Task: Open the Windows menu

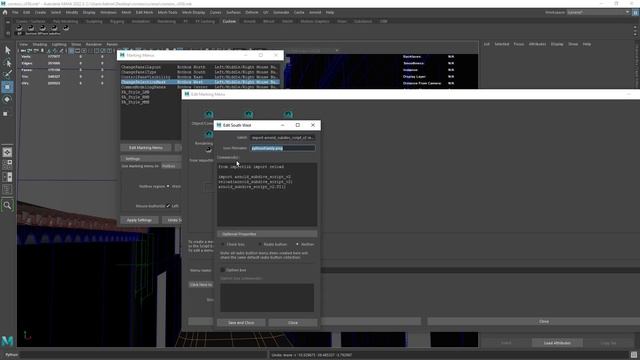Action: click(x=108, y=13)
